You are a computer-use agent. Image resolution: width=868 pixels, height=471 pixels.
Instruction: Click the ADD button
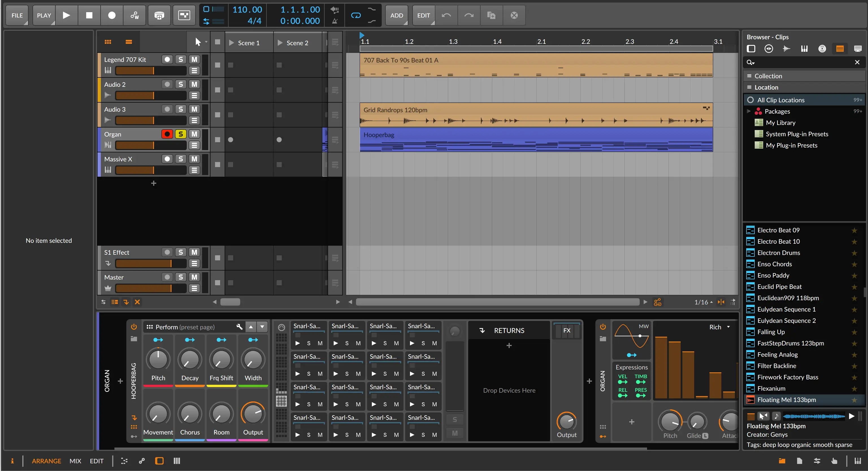click(397, 15)
